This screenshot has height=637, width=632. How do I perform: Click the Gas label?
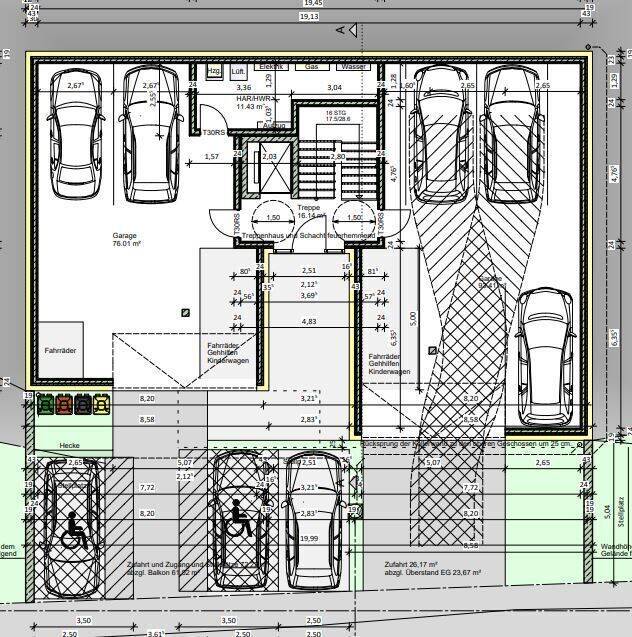coord(312,66)
